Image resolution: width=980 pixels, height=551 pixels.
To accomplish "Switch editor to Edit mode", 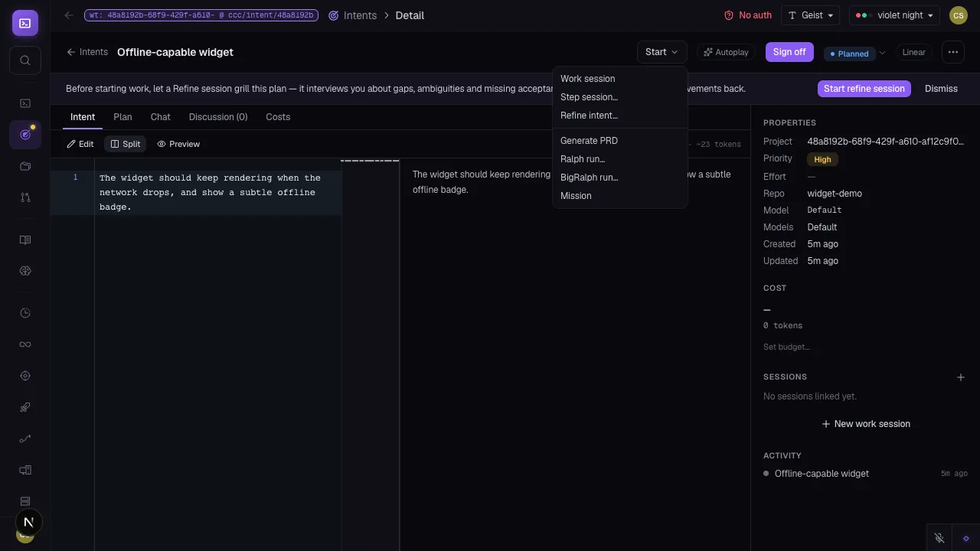I will tap(80, 144).
